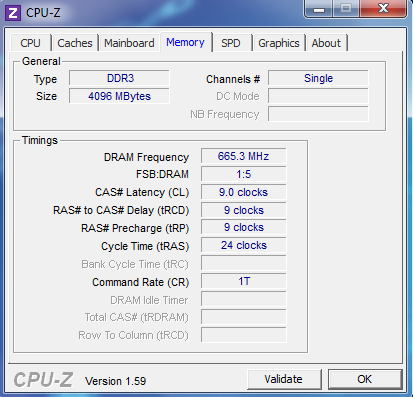Viewport: 413px width, 397px height.
Task: Click the 4096 MBytes size field
Action: pyautogui.click(x=119, y=96)
